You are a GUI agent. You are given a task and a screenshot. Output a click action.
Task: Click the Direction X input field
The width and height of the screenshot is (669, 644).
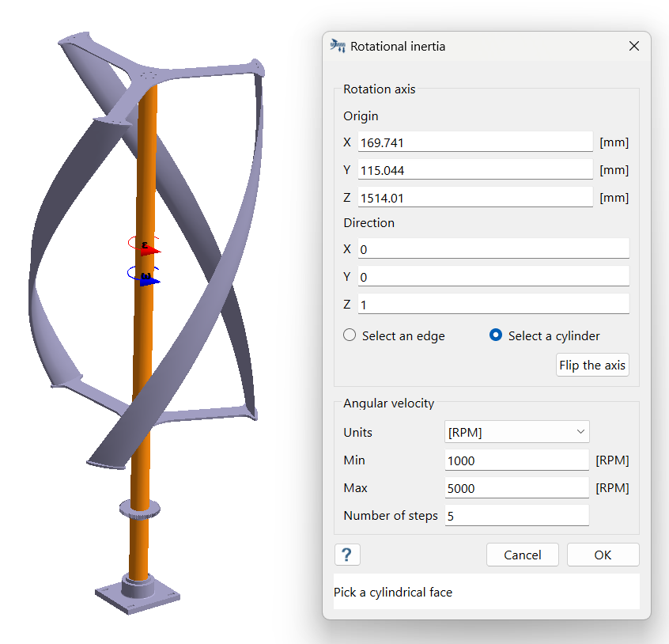(x=493, y=248)
